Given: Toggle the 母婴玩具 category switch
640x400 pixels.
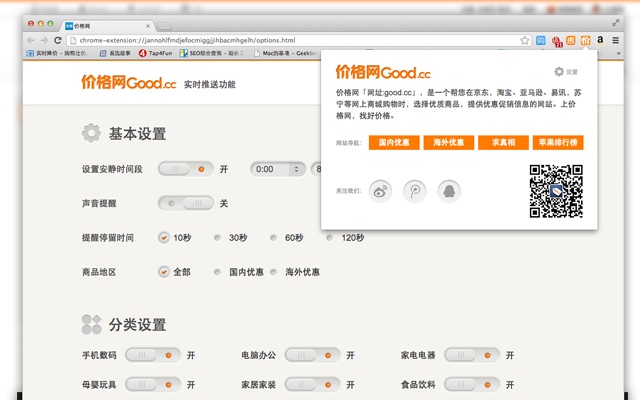Looking at the screenshot, I should click(153, 384).
